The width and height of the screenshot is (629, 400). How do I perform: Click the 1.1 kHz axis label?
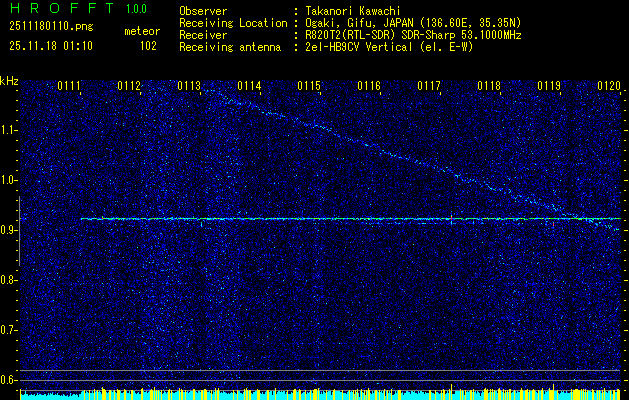(9, 131)
